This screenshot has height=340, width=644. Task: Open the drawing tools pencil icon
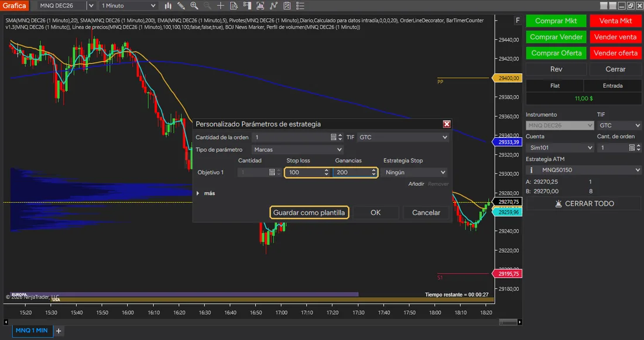click(181, 6)
